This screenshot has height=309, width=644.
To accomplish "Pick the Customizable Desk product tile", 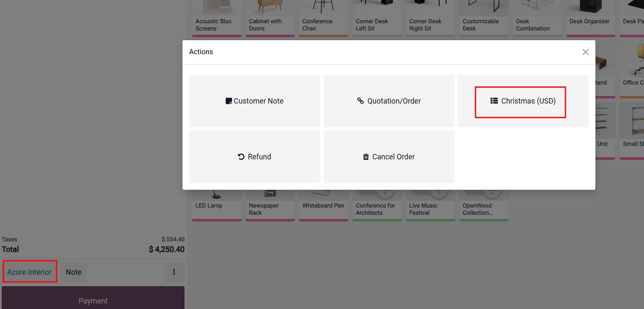I will coord(484,19).
